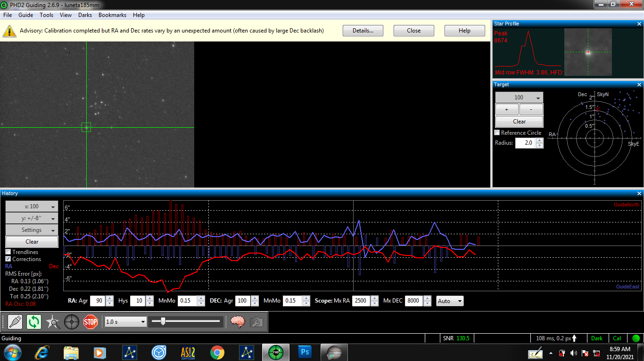Open Google Chrome from the taskbar
Viewport: 644px width, 361px height.
point(217,352)
